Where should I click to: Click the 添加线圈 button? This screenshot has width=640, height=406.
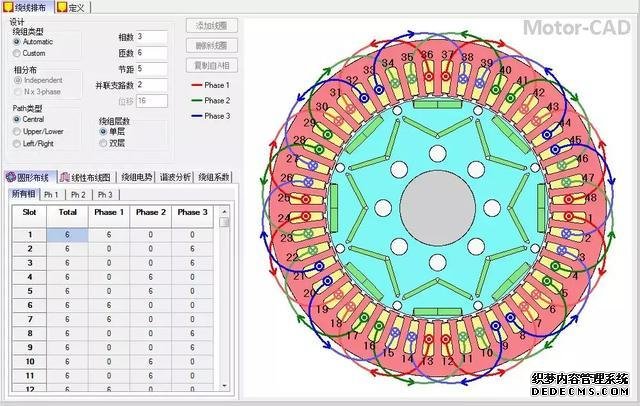[211, 27]
